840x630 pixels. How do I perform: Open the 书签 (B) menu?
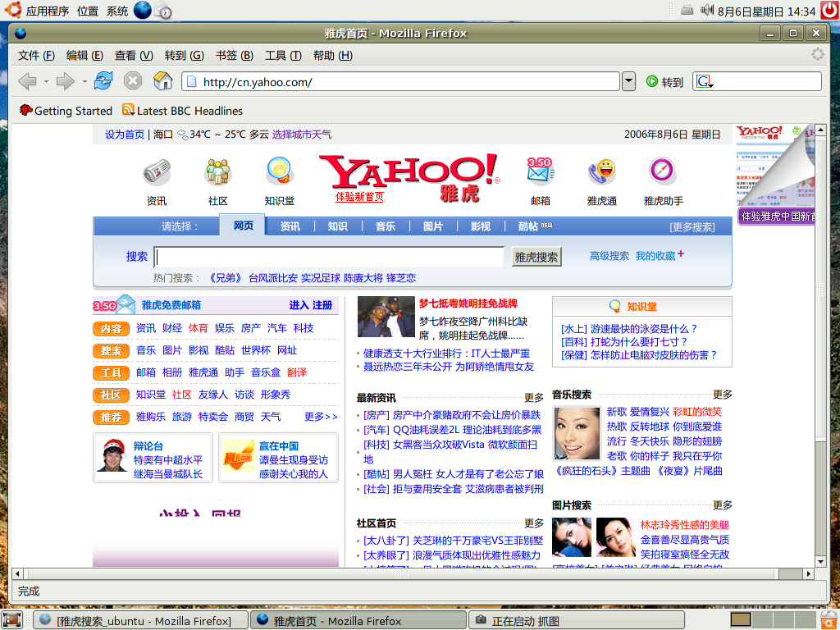235,55
